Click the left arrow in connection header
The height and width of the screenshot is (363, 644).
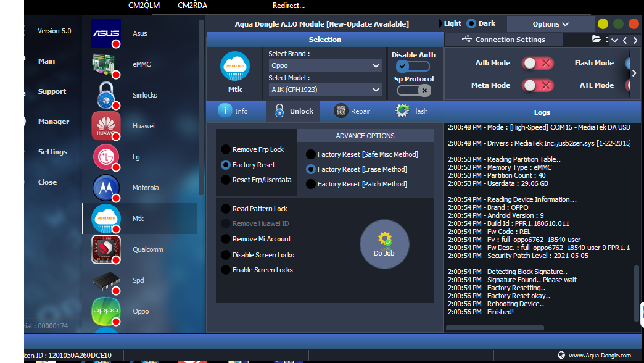pyautogui.click(x=625, y=40)
